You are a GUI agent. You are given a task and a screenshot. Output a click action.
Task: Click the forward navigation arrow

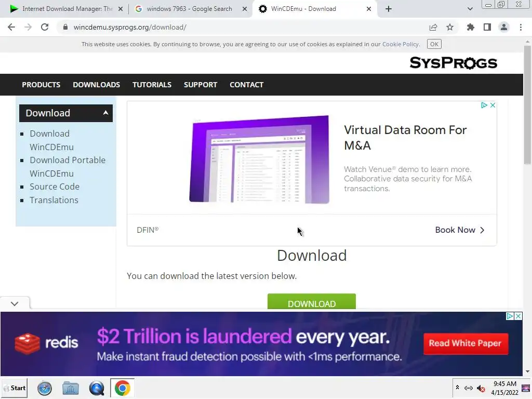(28, 27)
